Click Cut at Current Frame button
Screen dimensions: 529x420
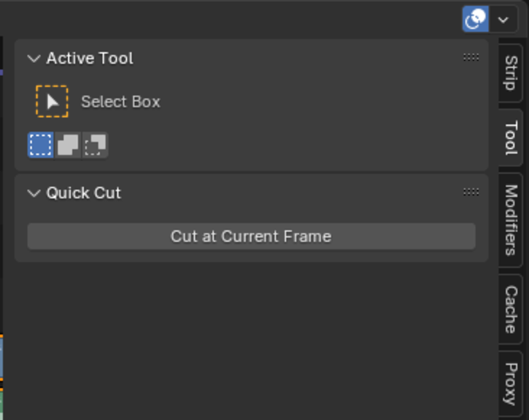pos(251,236)
